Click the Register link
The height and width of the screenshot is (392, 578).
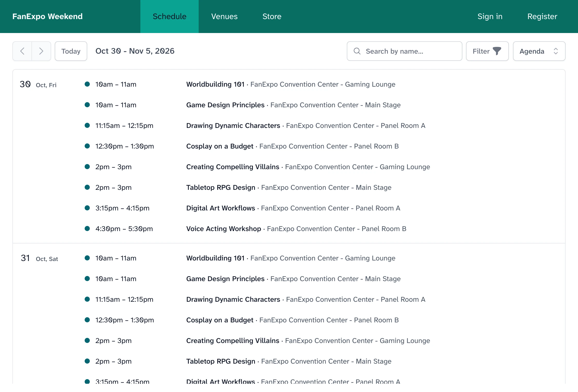pyautogui.click(x=542, y=17)
